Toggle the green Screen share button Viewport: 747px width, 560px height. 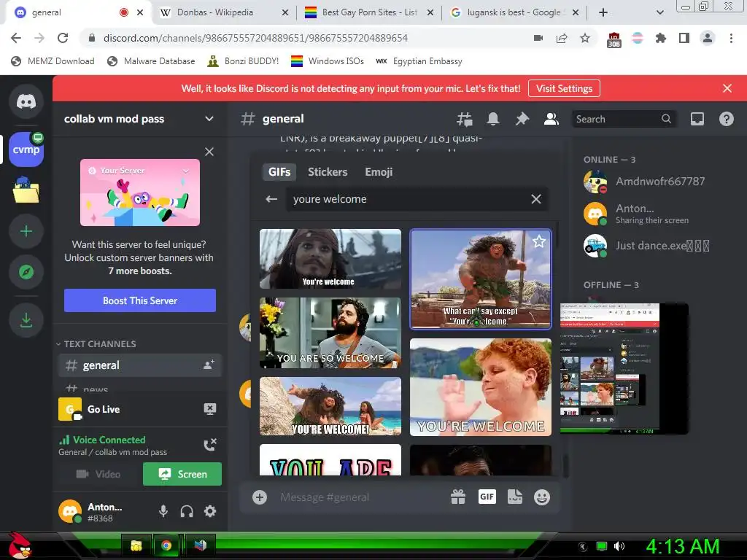tap(182, 474)
